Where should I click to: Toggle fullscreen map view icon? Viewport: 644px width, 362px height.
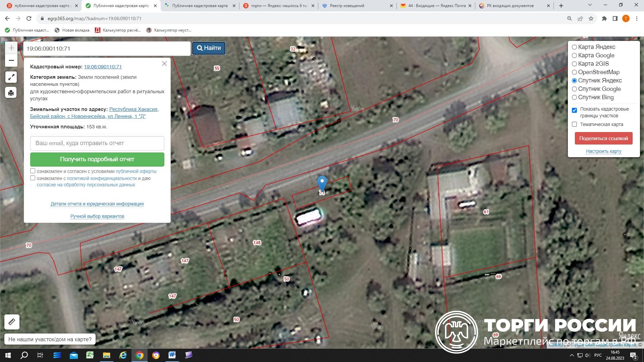(x=11, y=77)
